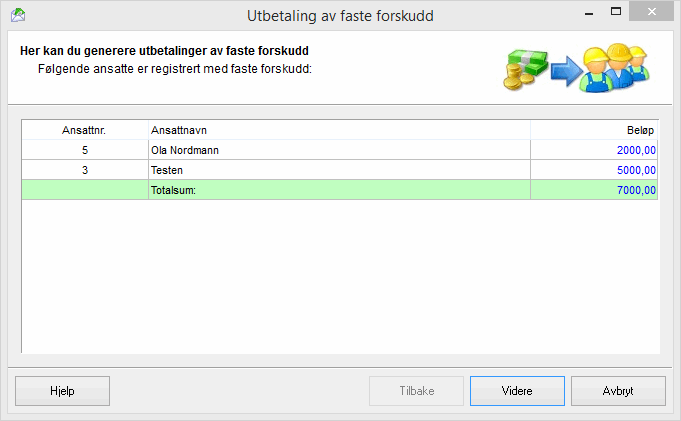Open Hjelp for this dialog
681x421 pixels.
pyautogui.click(x=63, y=391)
